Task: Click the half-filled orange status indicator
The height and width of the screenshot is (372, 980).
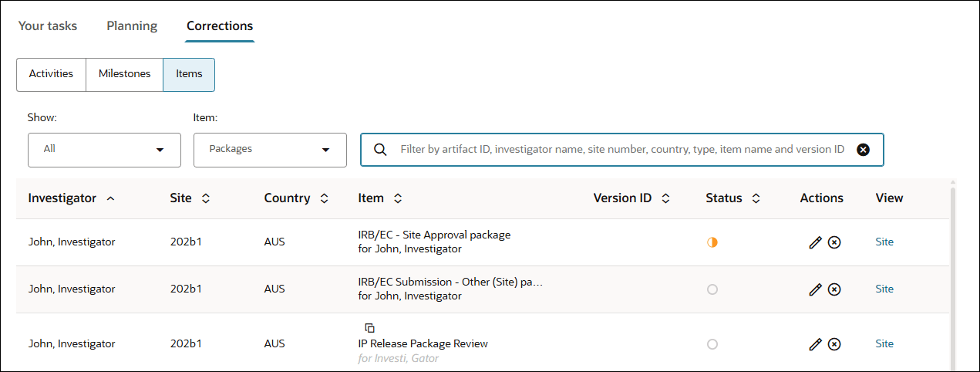Action: [712, 242]
